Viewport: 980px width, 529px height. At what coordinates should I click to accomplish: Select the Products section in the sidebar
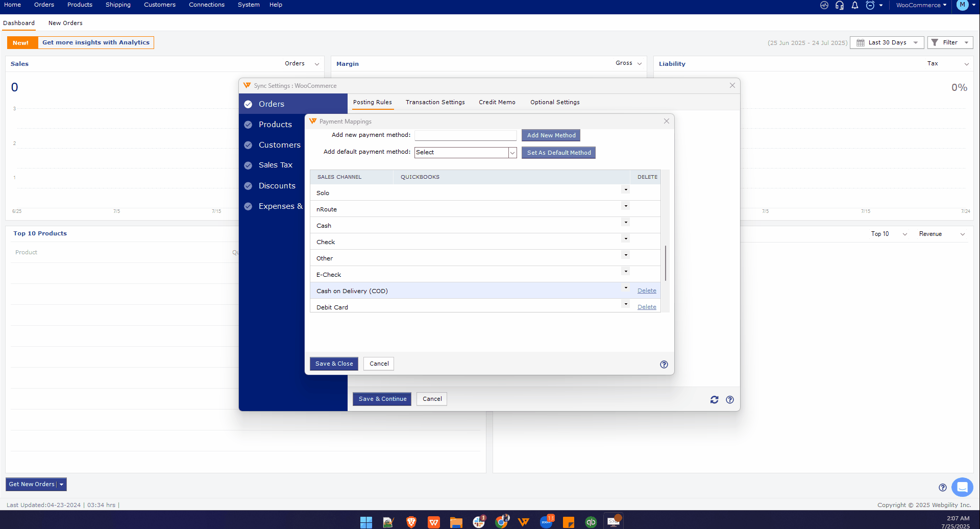coord(276,124)
